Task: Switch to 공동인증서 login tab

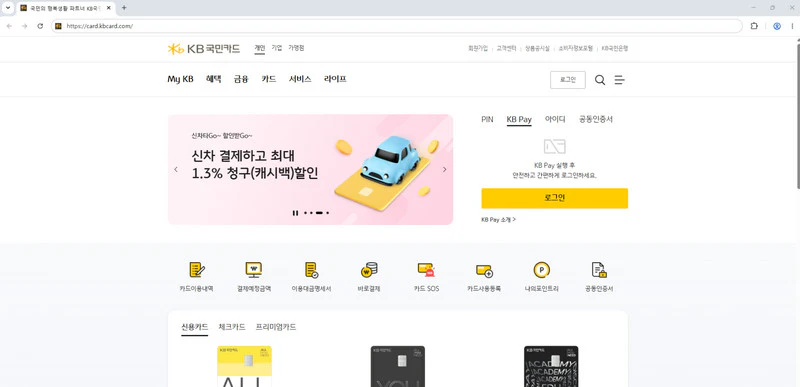Action: click(595, 119)
